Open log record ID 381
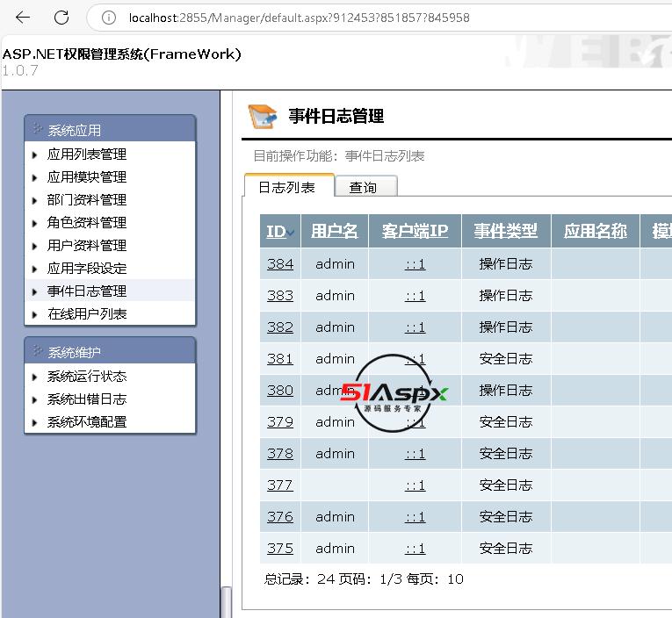 pos(280,358)
